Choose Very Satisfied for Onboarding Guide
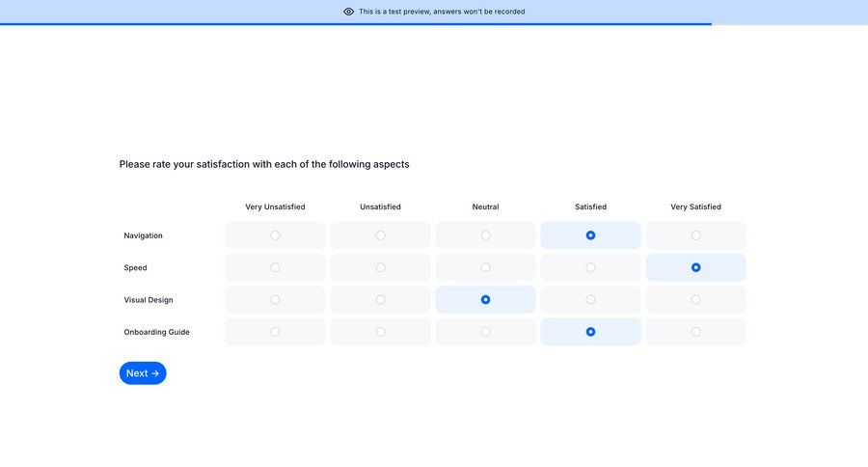Screen dimensions: 868x467 point(695,332)
